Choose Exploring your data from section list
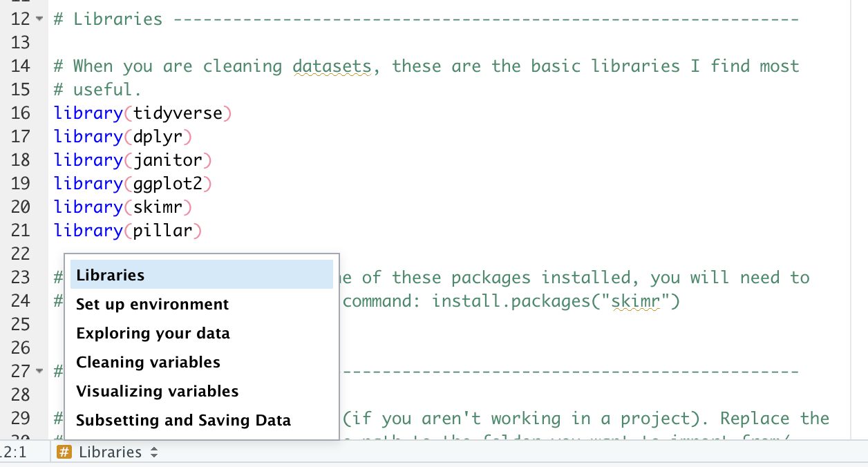Viewport: 868px width, 467px height. (x=153, y=334)
